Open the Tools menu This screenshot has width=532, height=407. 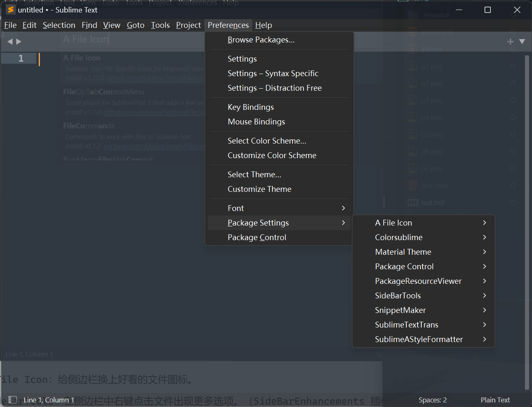160,25
